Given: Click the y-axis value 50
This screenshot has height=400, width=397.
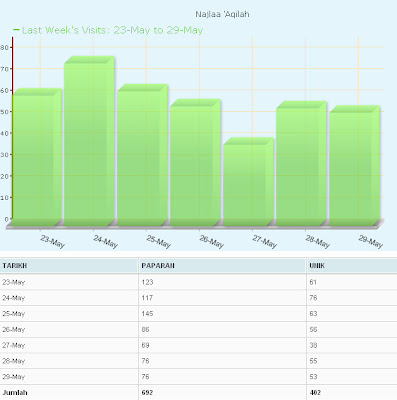Looking at the screenshot, I should coord(5,112).
